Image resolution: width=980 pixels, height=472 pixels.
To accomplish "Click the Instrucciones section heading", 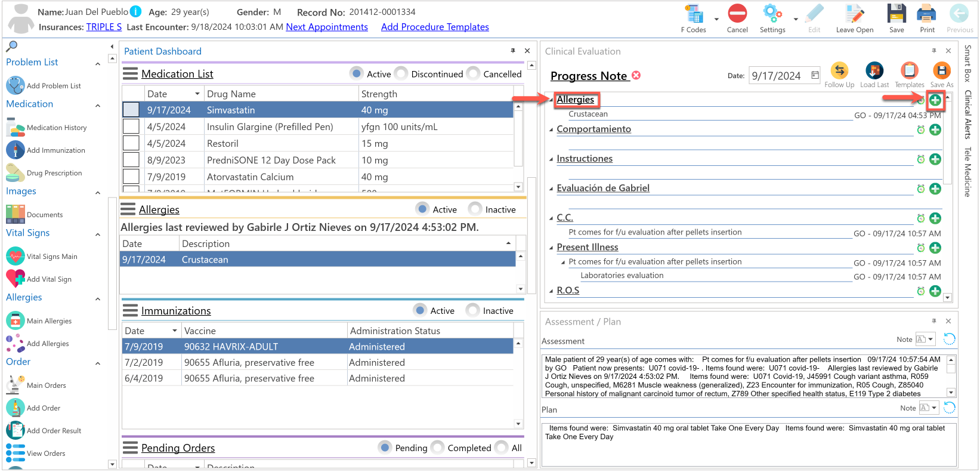I will (x=585, y=159).
